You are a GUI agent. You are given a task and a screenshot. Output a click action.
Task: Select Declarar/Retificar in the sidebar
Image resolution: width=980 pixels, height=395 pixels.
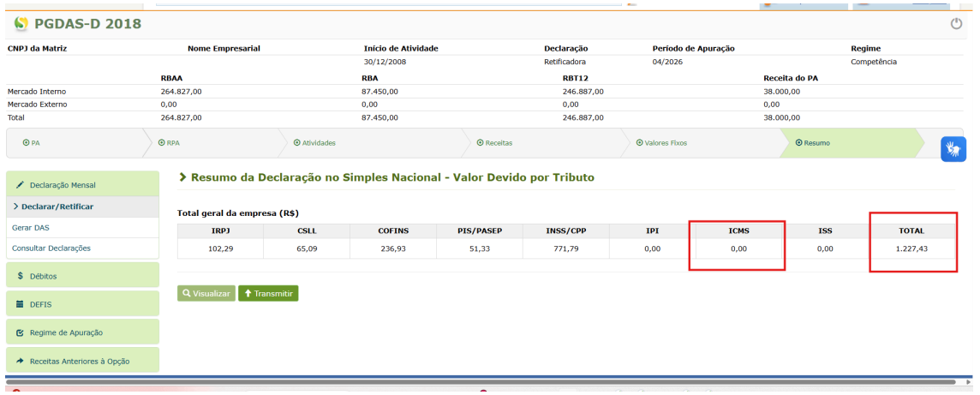click(82, 206)
